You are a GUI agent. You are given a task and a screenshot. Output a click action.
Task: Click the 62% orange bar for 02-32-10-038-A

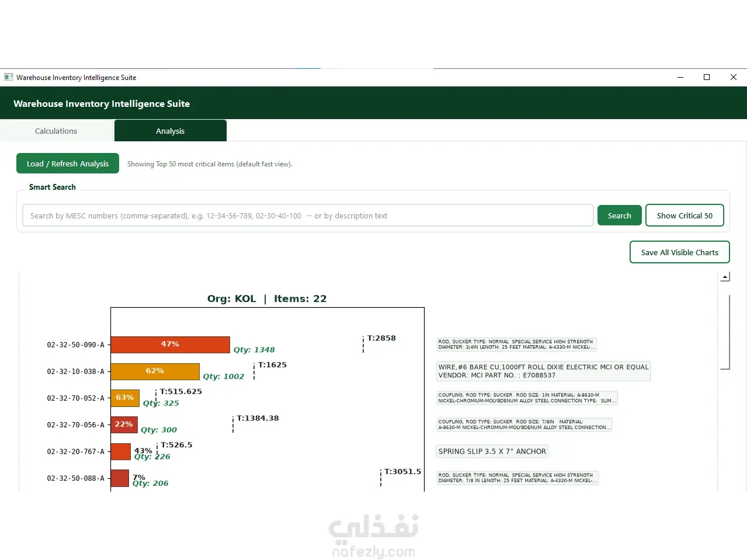pos(155,371)
